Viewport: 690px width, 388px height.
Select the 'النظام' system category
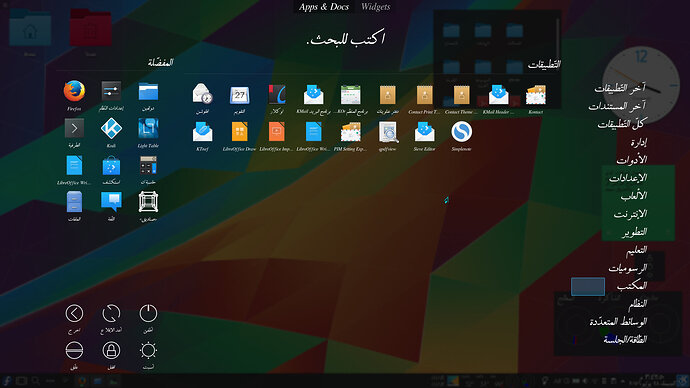point(638,304)
